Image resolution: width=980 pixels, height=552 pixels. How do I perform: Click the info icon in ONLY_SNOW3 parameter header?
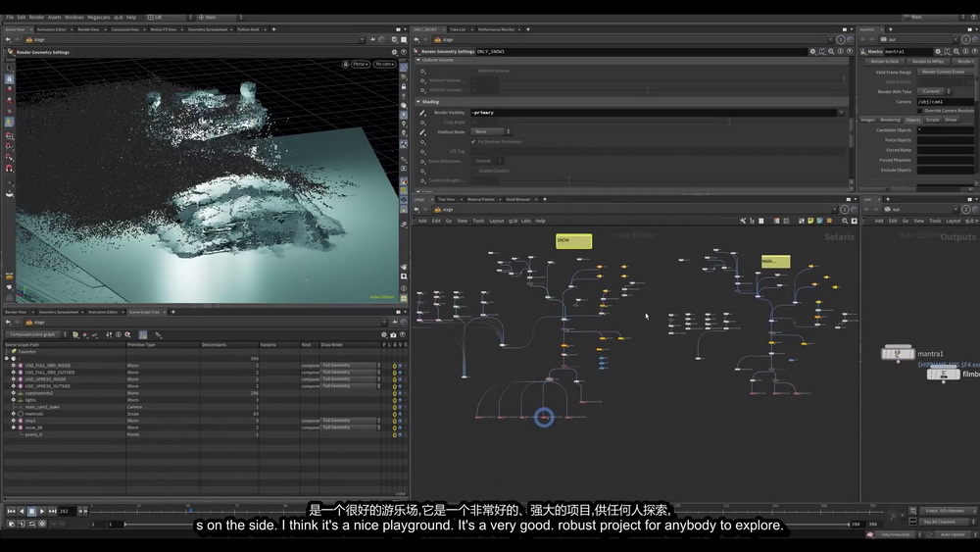(840, 51)
